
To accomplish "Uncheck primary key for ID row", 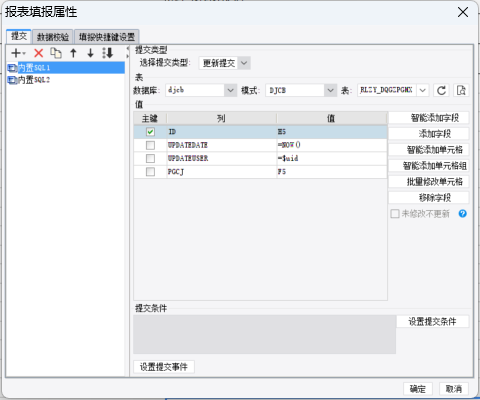I will 150,132.
